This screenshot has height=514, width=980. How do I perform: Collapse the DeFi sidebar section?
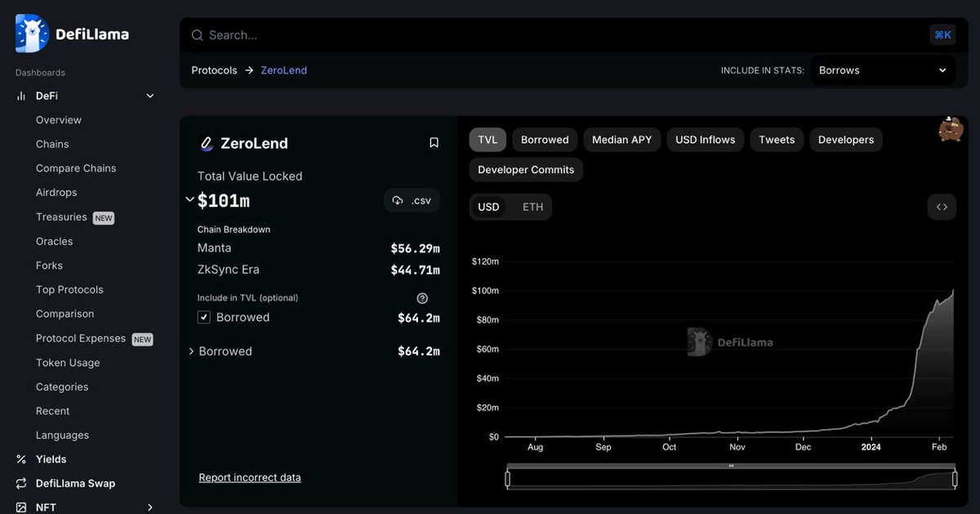[149, 95]
